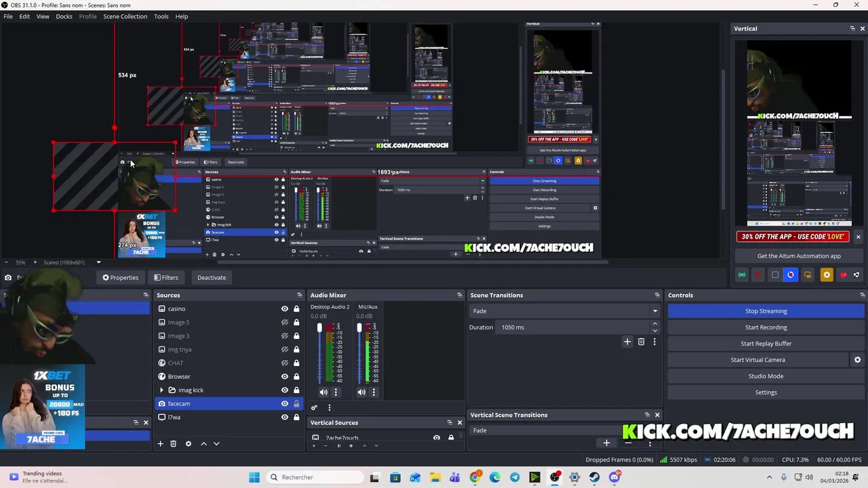Increase the transition Duration with the up arrow

654,324
